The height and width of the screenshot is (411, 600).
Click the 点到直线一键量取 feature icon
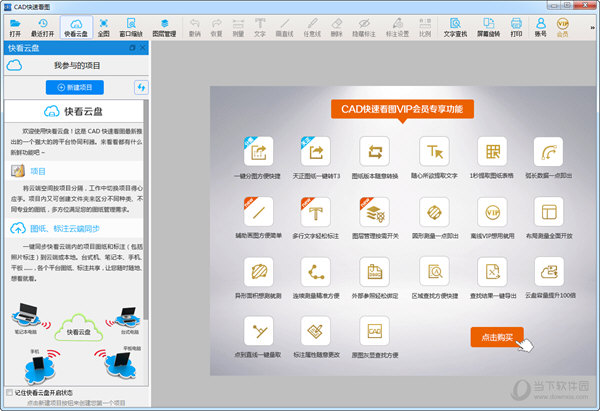click(258, 331)
